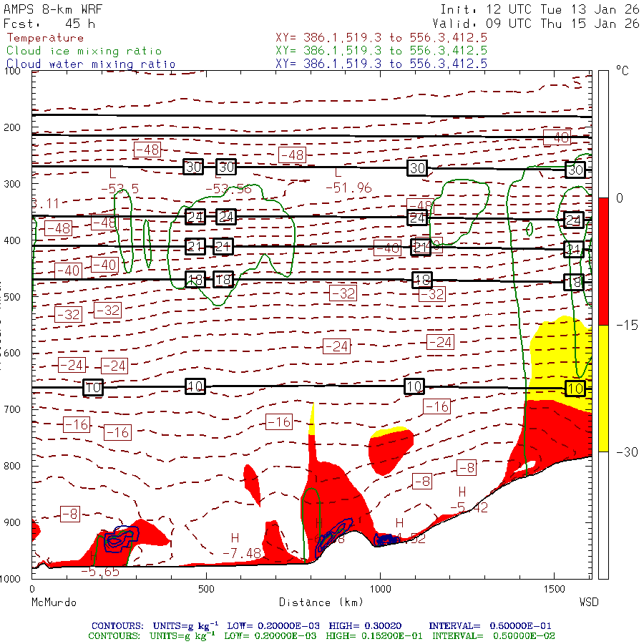This screenshot has height=644, width=644.
Task: Select the blue 'Cloud water mixing ratio' label
Action: pyautogui.click(x=91, y=64)
